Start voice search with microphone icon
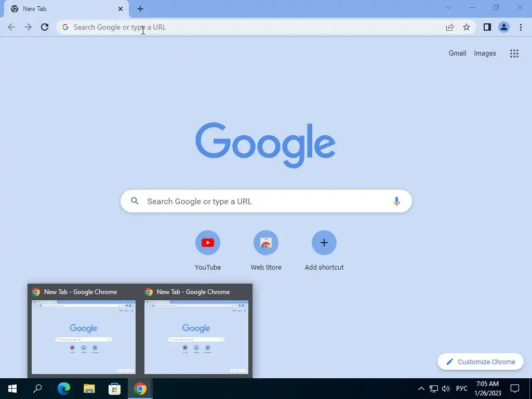Image resolution: width=532 pixels, height=399 pixels. point(396,201)
